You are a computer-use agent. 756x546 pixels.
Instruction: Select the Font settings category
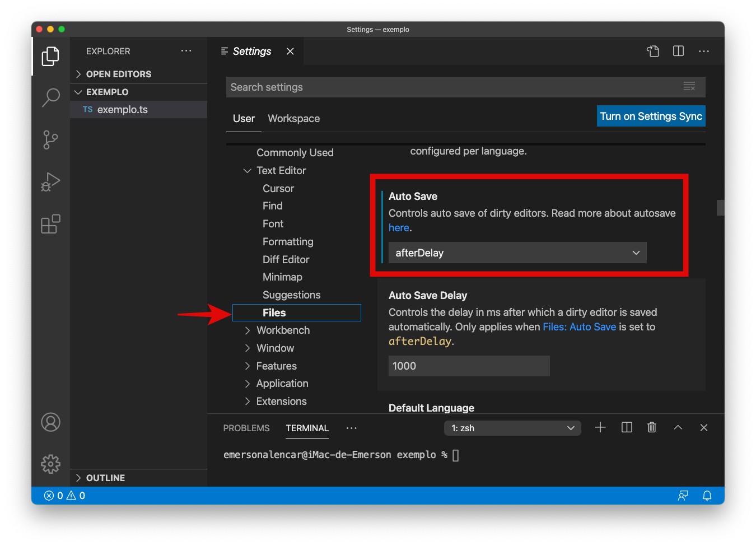click(x=273, y=224)
